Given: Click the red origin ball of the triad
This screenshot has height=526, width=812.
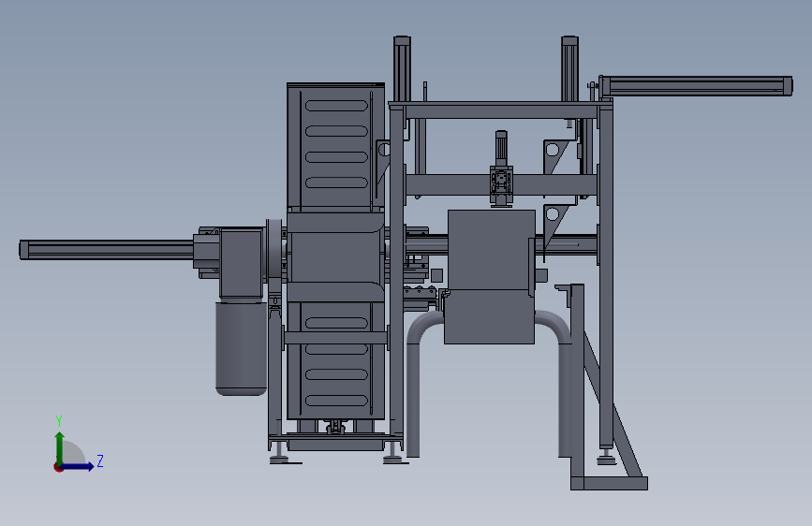Looking at the screenshot, I should point(58,467).
